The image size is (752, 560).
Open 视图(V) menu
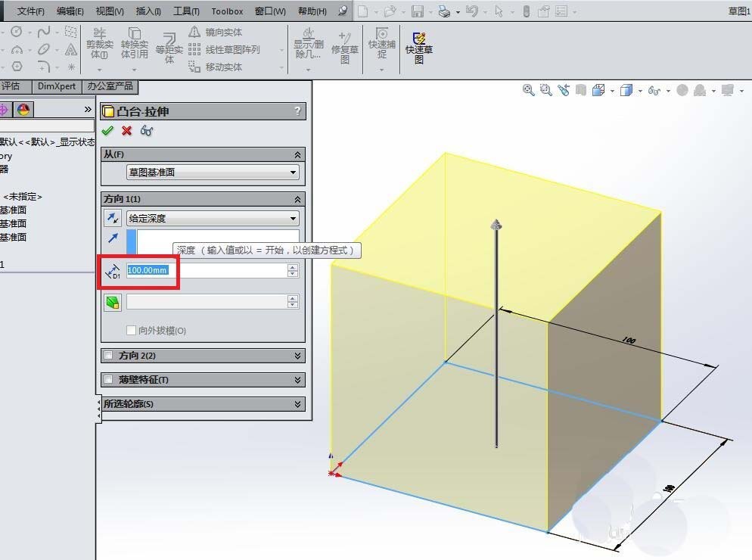click(x=110, y=11)
